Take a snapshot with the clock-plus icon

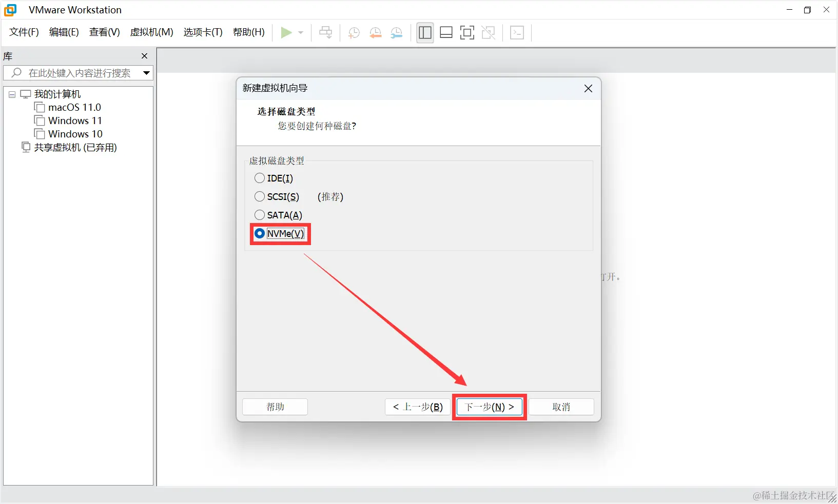pyautogui.click(x=354, y=33)
